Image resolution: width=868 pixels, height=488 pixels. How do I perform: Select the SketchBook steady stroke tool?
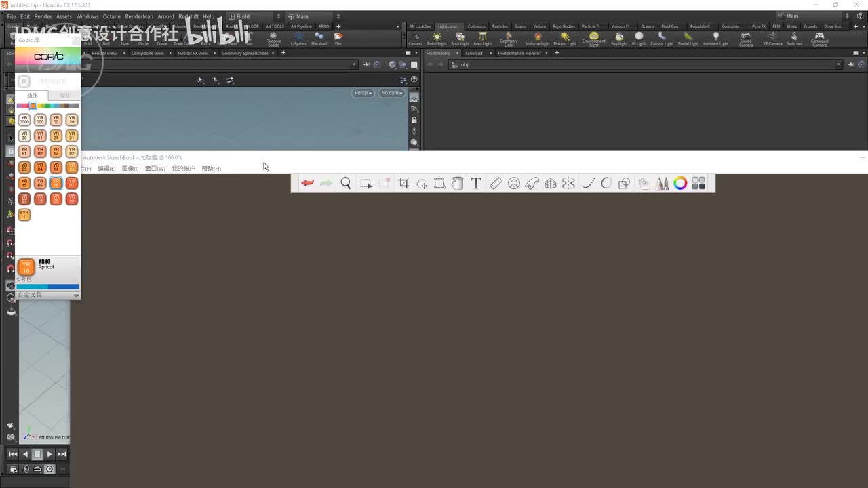tap(588, 183)
